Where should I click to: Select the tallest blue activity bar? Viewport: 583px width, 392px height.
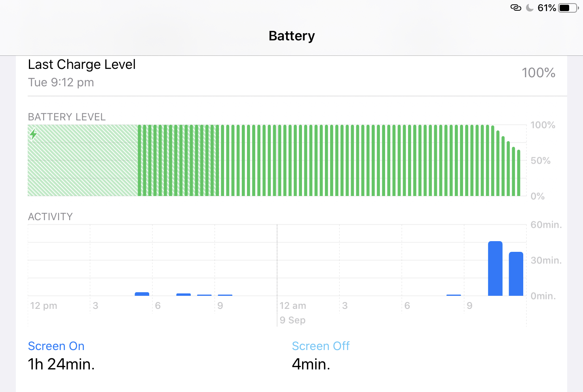tap(495, 268)
